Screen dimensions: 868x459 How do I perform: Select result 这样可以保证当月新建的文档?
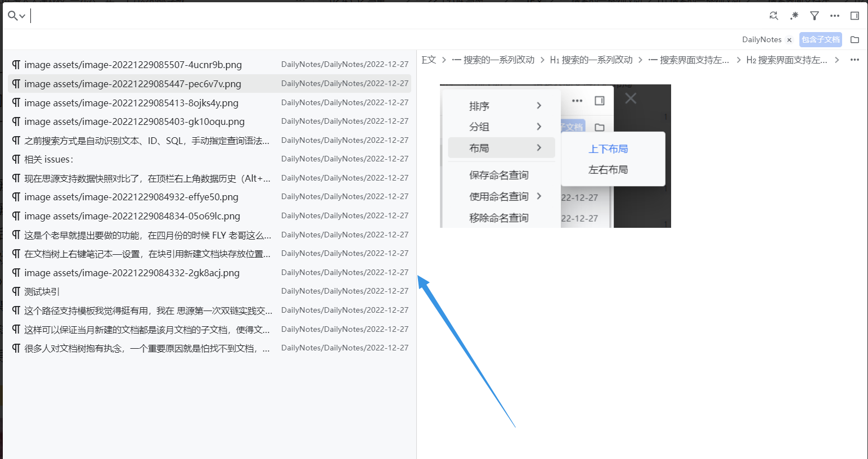pos(209,330)
